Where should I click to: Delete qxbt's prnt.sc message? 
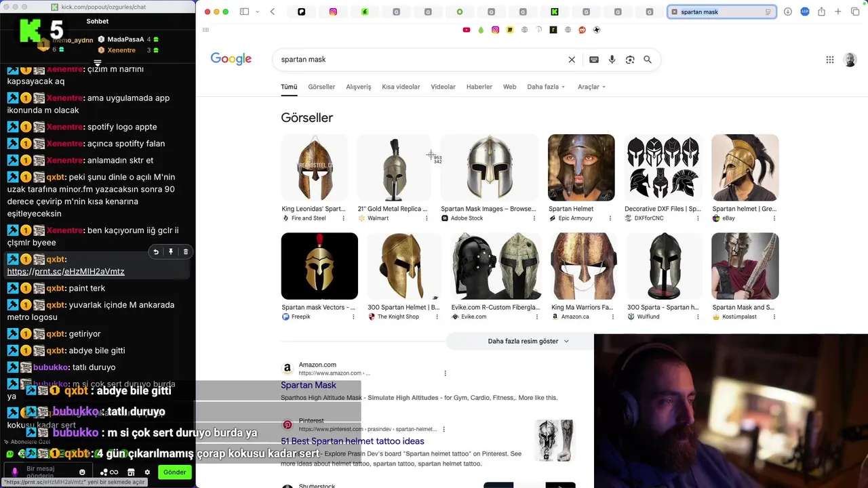pyautogui.click(x=186, y=252)
